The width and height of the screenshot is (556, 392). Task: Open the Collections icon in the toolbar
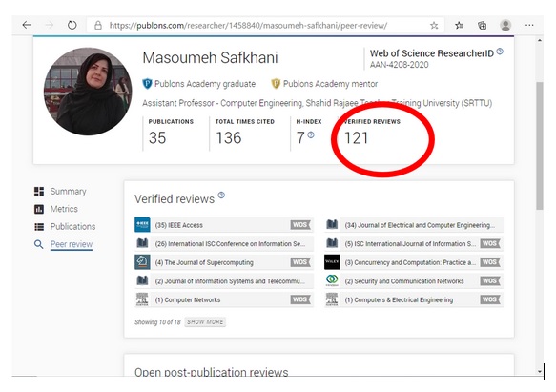[482, 25]
